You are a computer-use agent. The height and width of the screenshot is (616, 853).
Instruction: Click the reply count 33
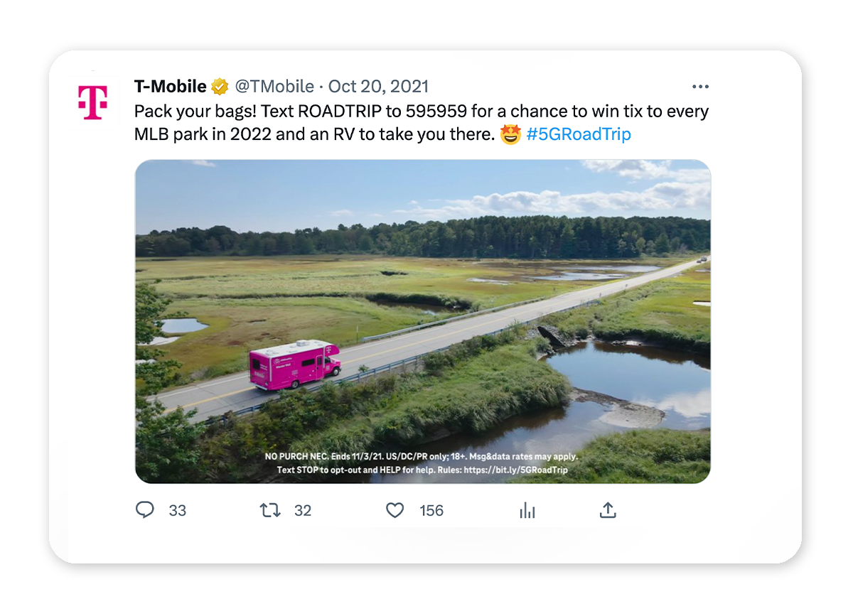[x=178, y=511]
